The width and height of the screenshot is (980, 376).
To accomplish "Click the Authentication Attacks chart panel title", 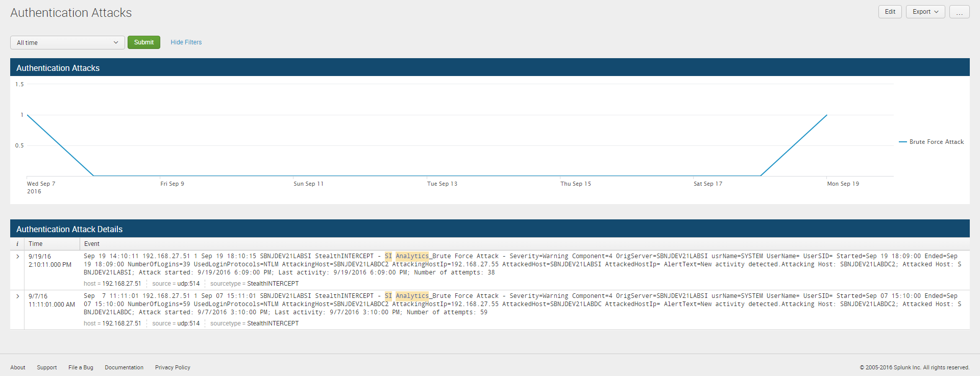I will tap(58, 68).
